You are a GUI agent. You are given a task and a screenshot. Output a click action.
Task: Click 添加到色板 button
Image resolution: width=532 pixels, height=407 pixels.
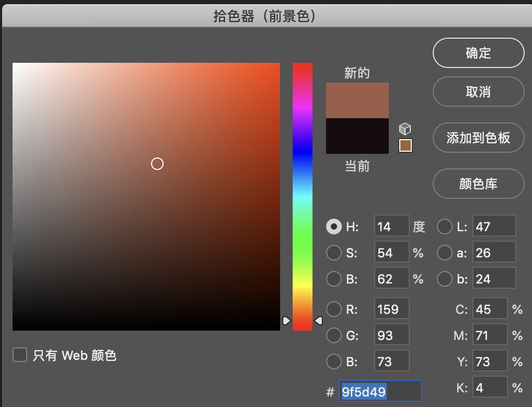pos(478,138)
